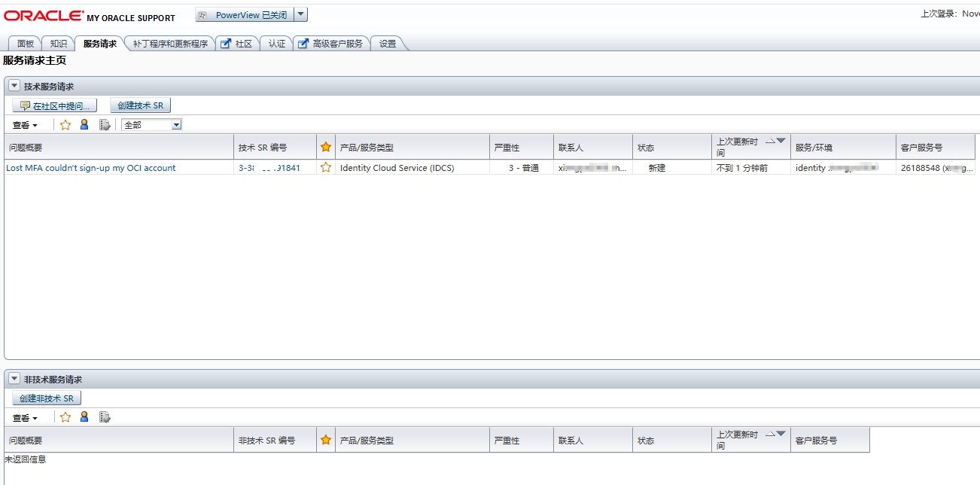980x485 pixels.
Task: Open the 社区 tab
Action: click(237, 44)
